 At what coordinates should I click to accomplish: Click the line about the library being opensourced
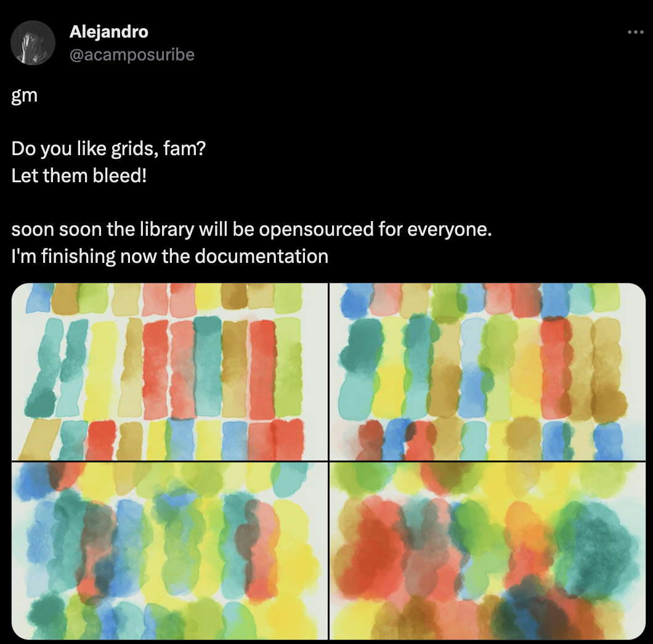pos(251,229)
